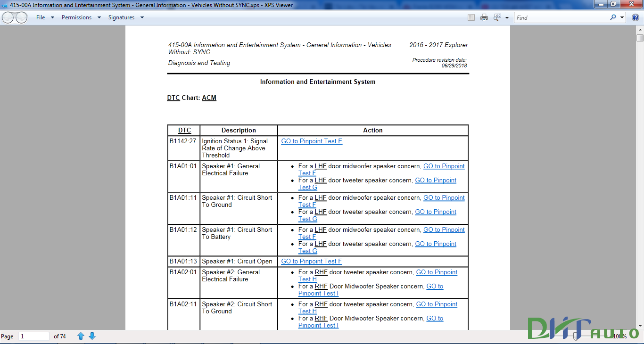Follow the GO to Pinpoint Test E link
The image size is (644, 344).
(x=312, y=141)
